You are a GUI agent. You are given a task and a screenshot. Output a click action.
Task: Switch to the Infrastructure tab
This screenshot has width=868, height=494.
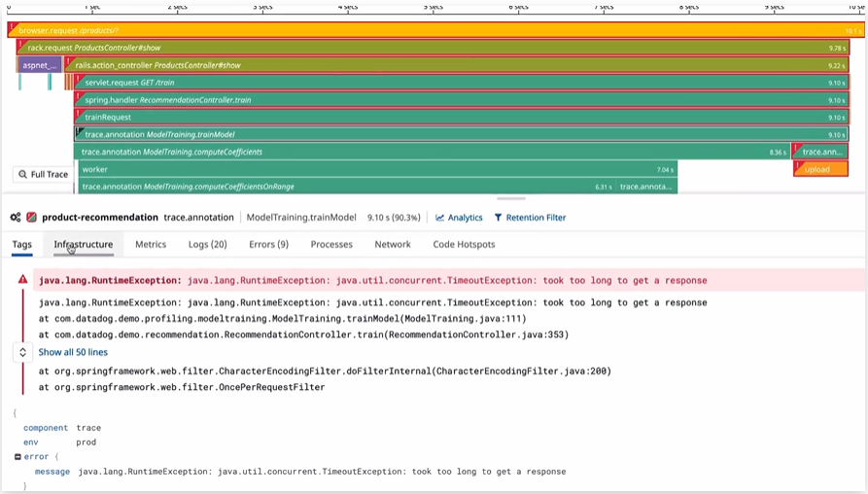(84, 244)
